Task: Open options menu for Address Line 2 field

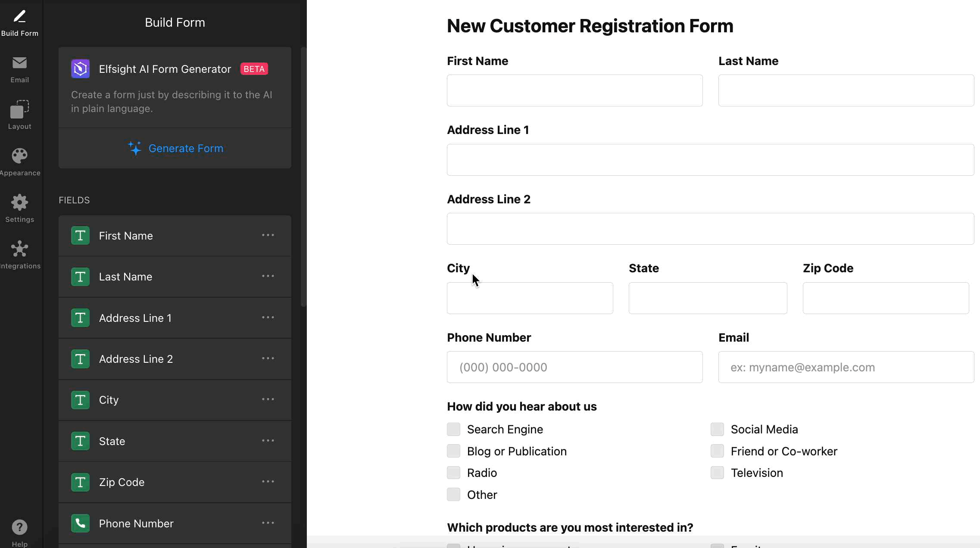Action: coord(268,358)
